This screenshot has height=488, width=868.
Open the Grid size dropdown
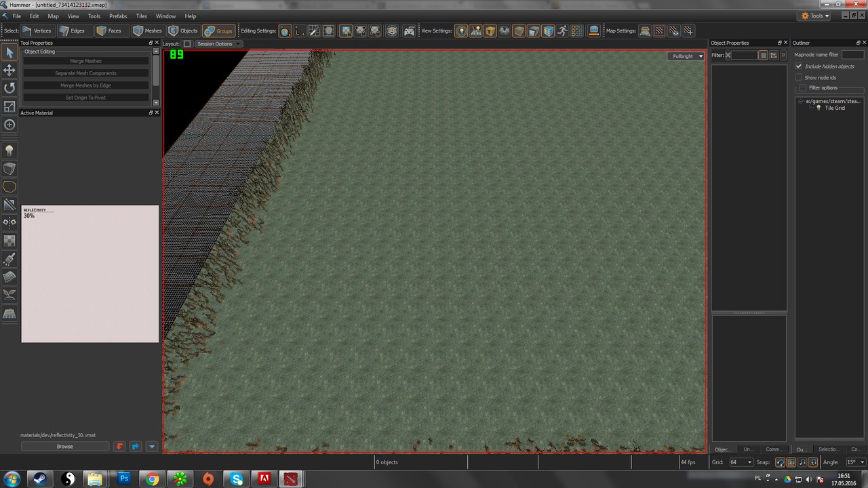741,462
